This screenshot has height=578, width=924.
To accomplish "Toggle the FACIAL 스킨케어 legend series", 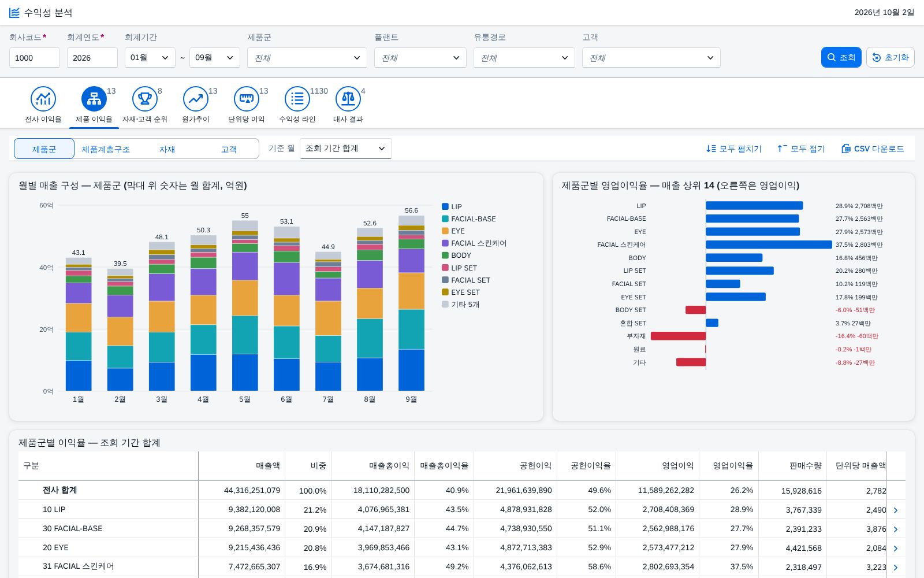I will point(474,243).
